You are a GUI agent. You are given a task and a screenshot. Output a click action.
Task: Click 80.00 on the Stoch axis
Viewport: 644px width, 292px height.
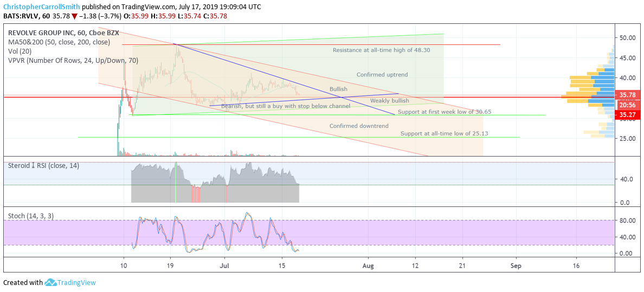(627, 220)
